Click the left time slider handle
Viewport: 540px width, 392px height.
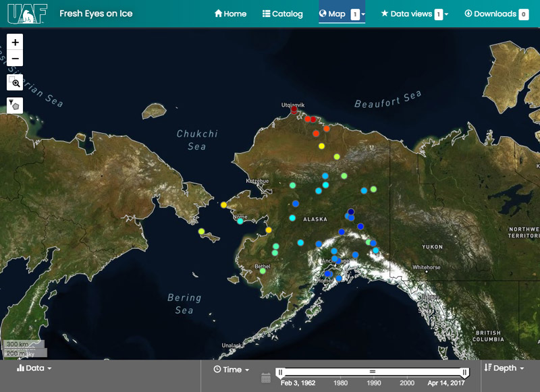pyautogui.click(x=280, y=372)
